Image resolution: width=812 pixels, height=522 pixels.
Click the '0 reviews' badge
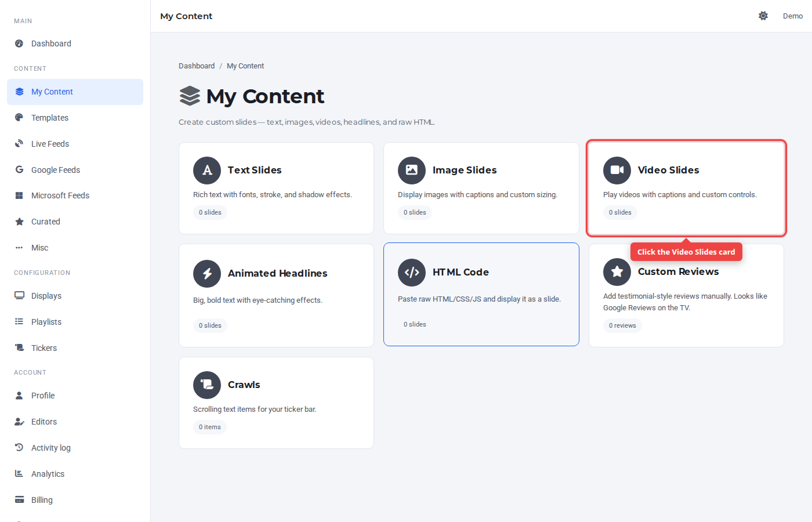click(622, 325)
